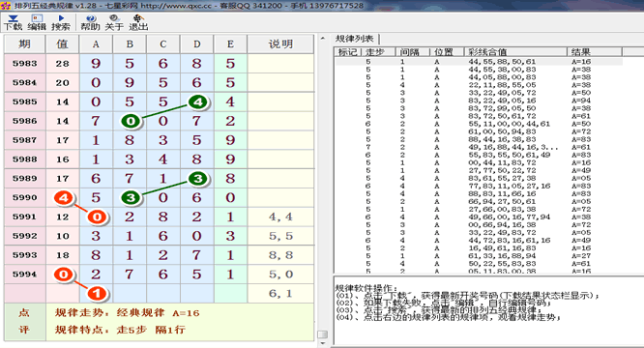
Task: Click the scroll down arrow of left panel
Action: (x=323, y=343)
